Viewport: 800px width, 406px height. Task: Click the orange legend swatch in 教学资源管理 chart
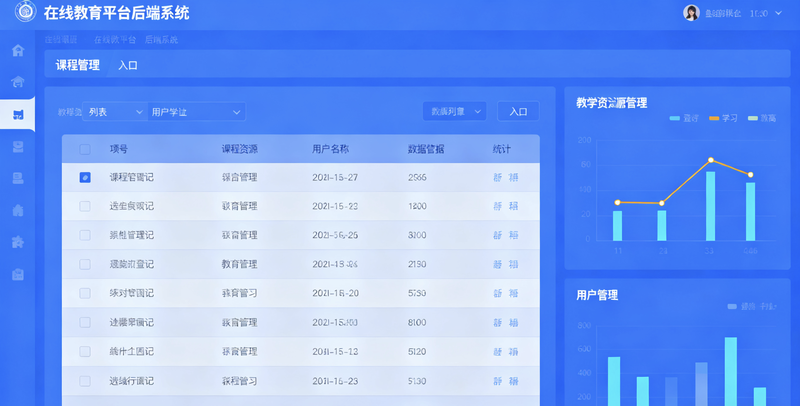[x=714, y=118]
